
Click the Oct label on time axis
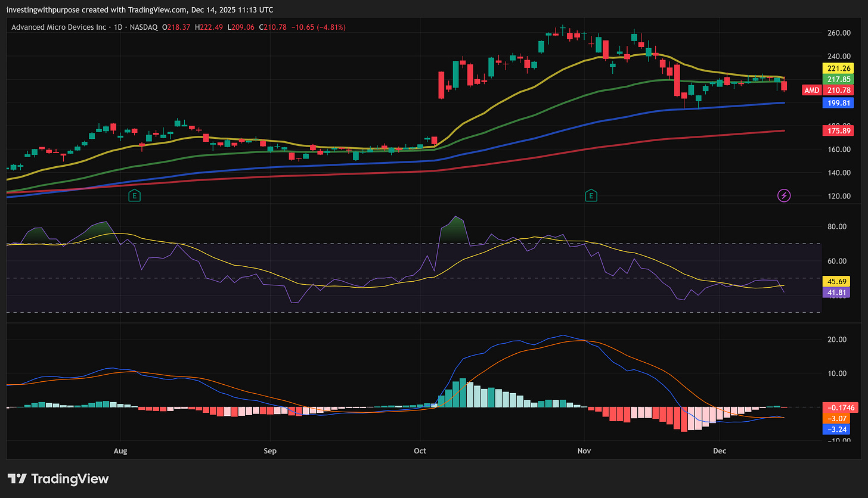[420, 451]
